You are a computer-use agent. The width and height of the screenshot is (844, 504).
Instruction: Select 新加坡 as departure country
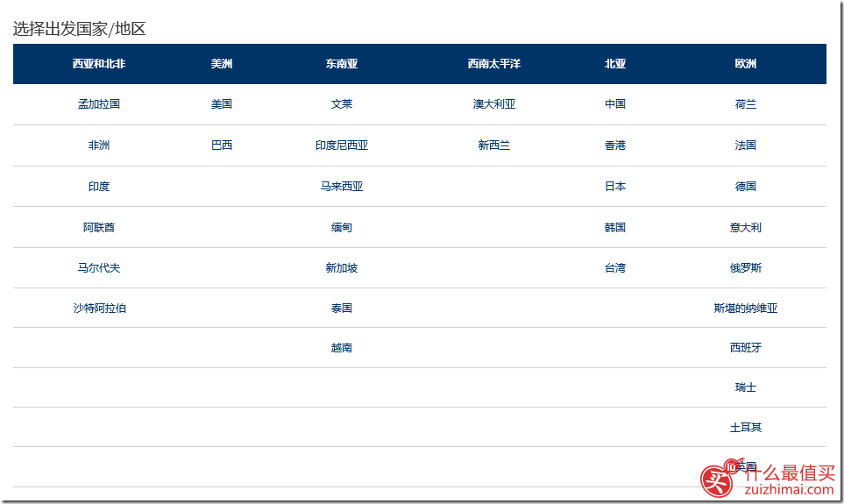point(342,267)
